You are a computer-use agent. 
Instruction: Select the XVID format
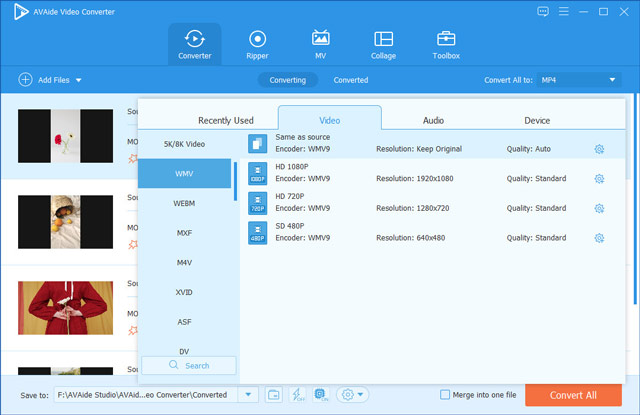click(x=184, y=292)
